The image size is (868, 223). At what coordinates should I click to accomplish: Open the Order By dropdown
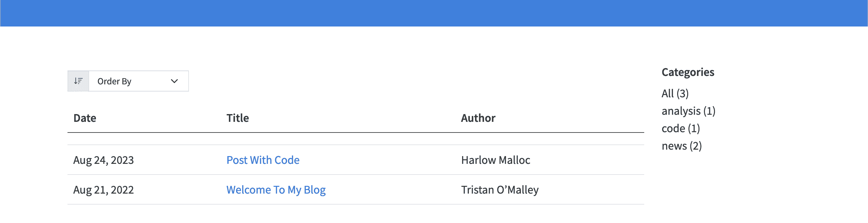click(138, 81)
